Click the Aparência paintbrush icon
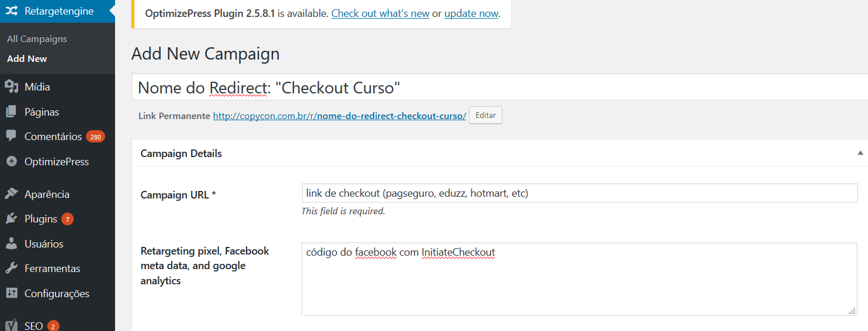The width and height of the screenshot is (868, 331). click(12, 194)
